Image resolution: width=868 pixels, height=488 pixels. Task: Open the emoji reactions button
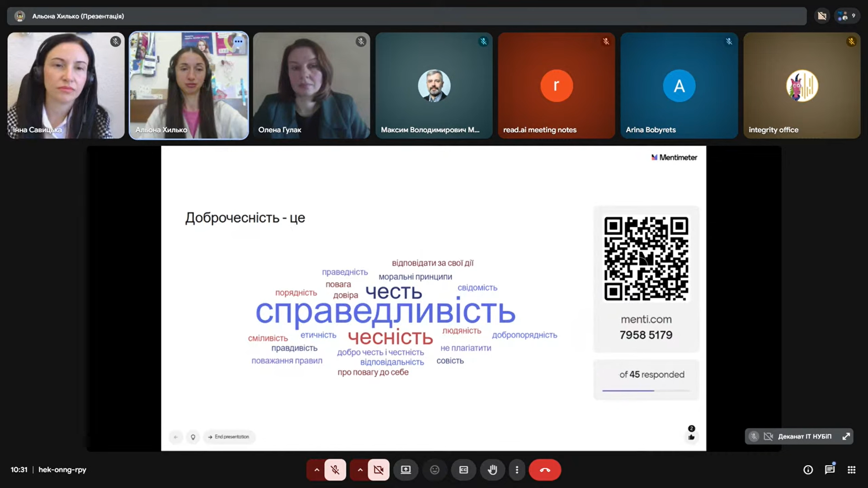(434, 470)
